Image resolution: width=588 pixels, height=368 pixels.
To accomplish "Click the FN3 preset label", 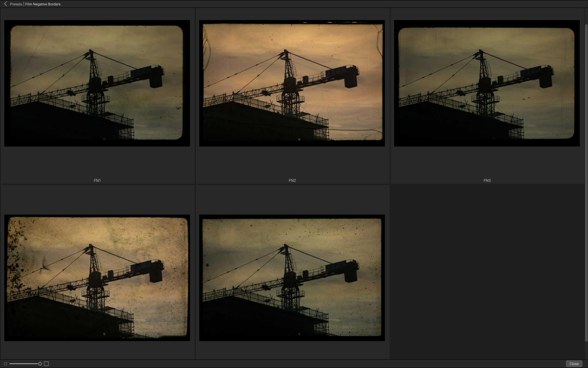I will [x=487, y=180].
